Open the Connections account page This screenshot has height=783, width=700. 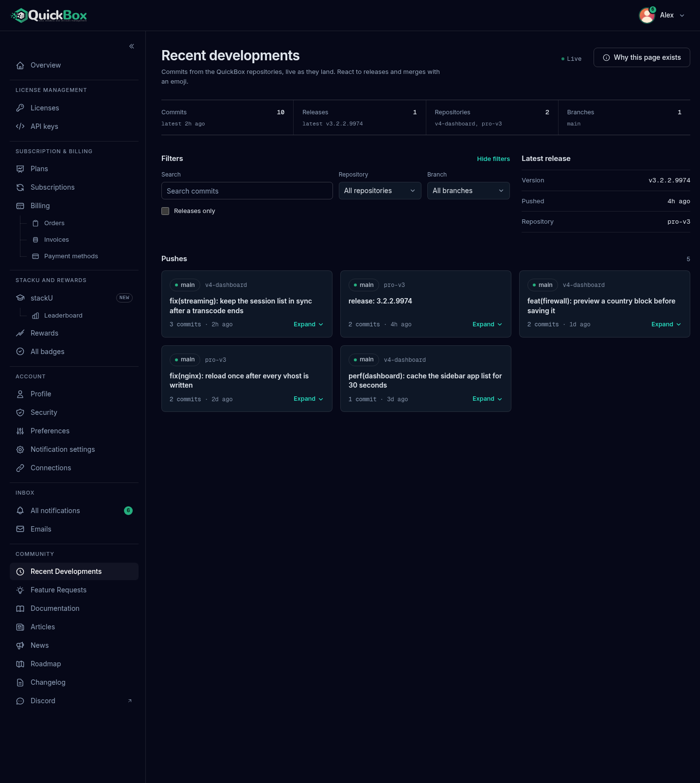point(74,468)
